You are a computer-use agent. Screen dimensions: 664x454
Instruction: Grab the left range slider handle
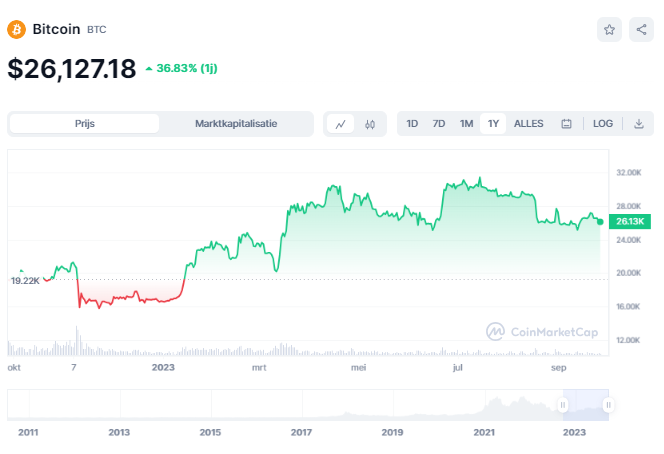pyautogui.click(x=563, y=405)
